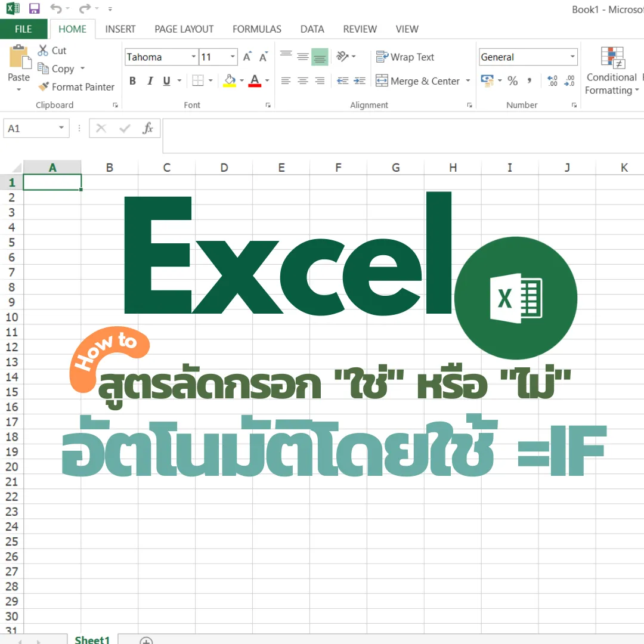Expand the Fill Color dropdown arrow
Screen dimensions: 644x644
[241, 80]
